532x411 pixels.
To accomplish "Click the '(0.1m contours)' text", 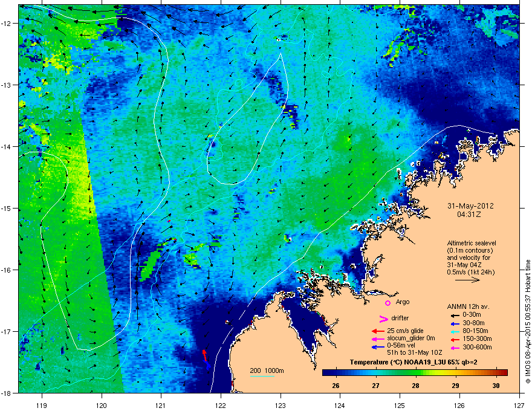I will [470, 250].
